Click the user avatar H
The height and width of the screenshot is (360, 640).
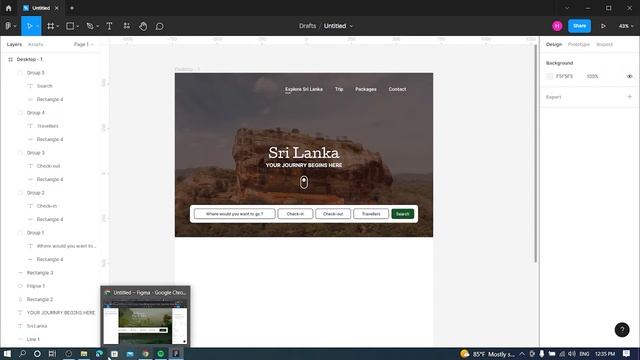coord(557,26)
